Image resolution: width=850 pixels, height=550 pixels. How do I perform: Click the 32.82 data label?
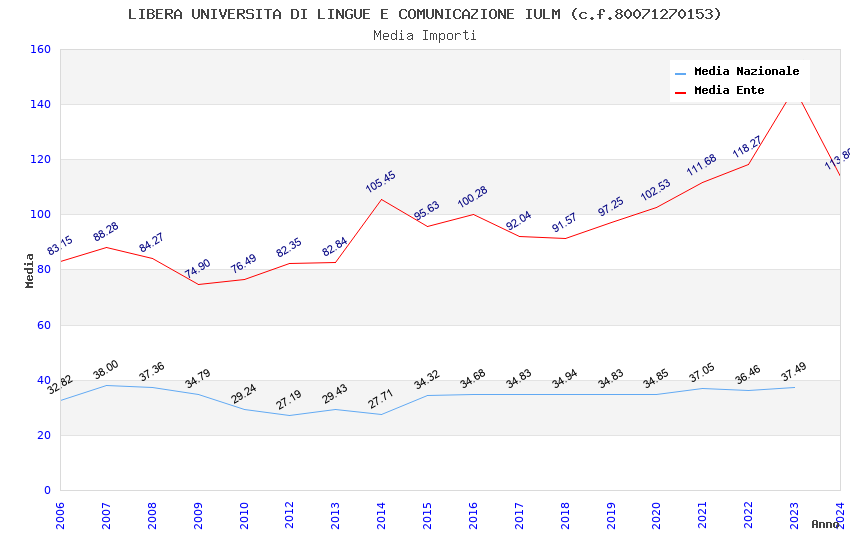click(x=60, y=385)
